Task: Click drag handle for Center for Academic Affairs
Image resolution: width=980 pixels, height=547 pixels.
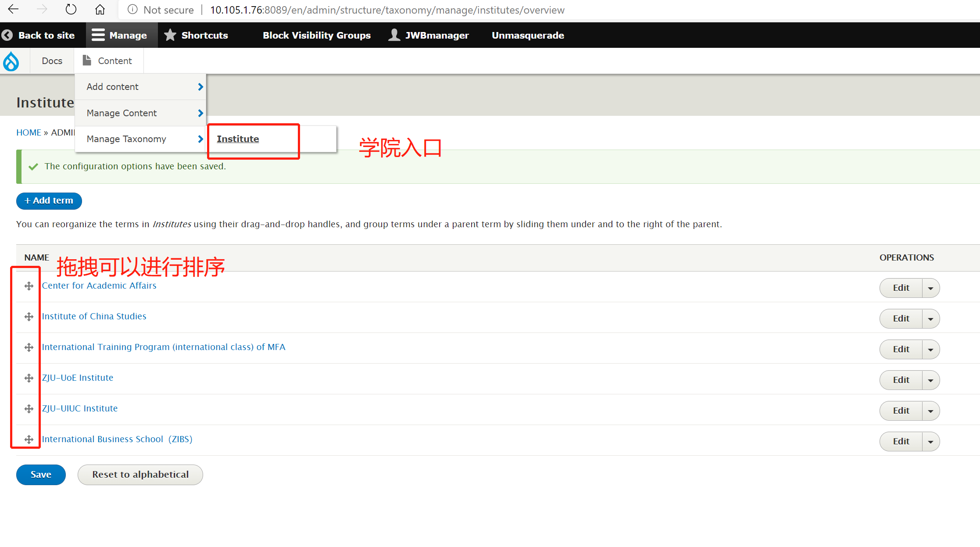Action: pos(29,286)
